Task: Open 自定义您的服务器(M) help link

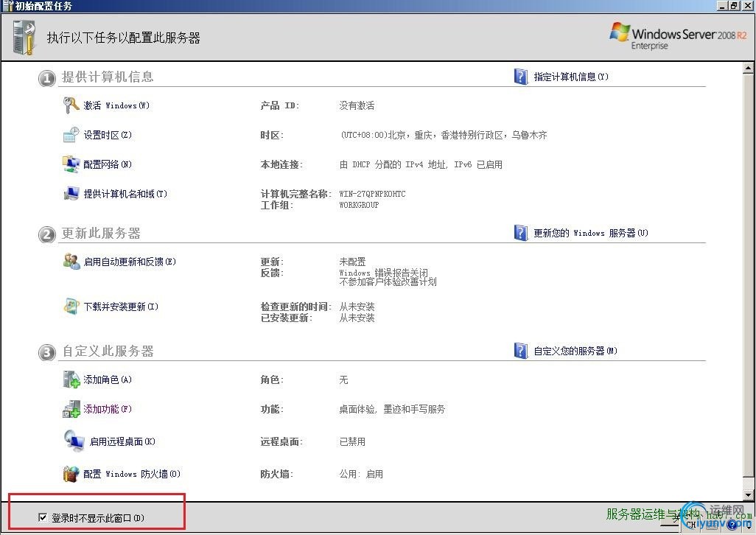Action: coord(575,351)
